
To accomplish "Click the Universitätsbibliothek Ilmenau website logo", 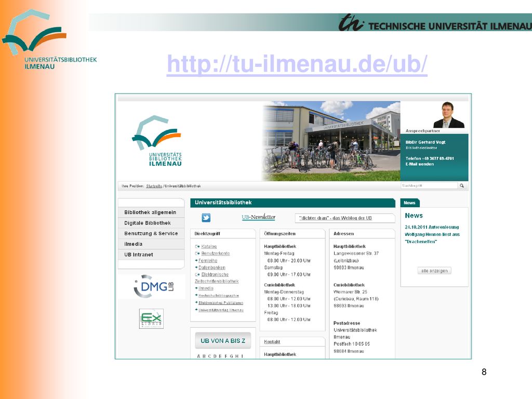I will click(158, 140).
